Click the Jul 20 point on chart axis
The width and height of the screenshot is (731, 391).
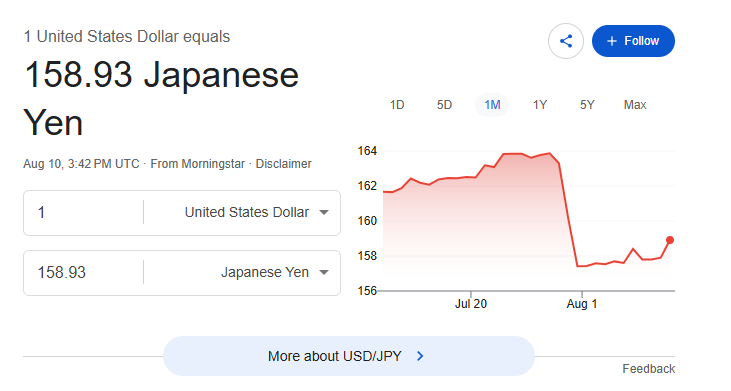click(471, 304)
